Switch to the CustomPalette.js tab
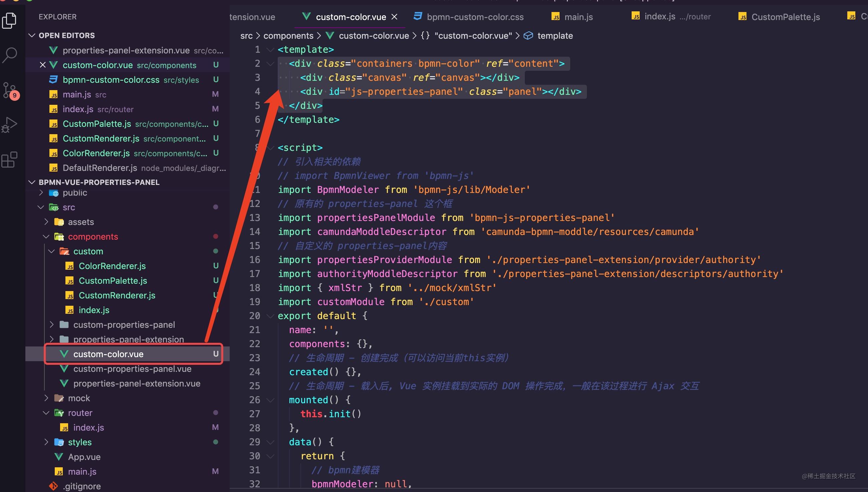Viewport: 868px width, 492px height. click(785, 17)
